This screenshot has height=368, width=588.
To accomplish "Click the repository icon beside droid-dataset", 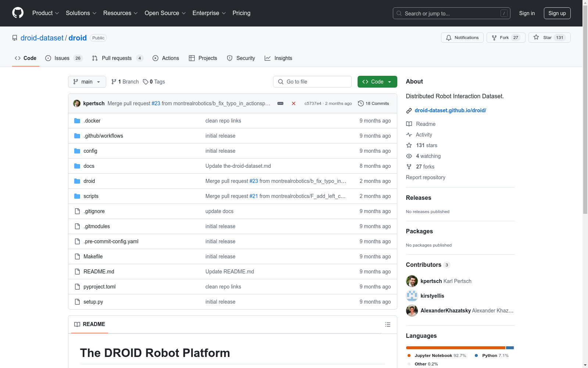I will click(x=15, y=38).
